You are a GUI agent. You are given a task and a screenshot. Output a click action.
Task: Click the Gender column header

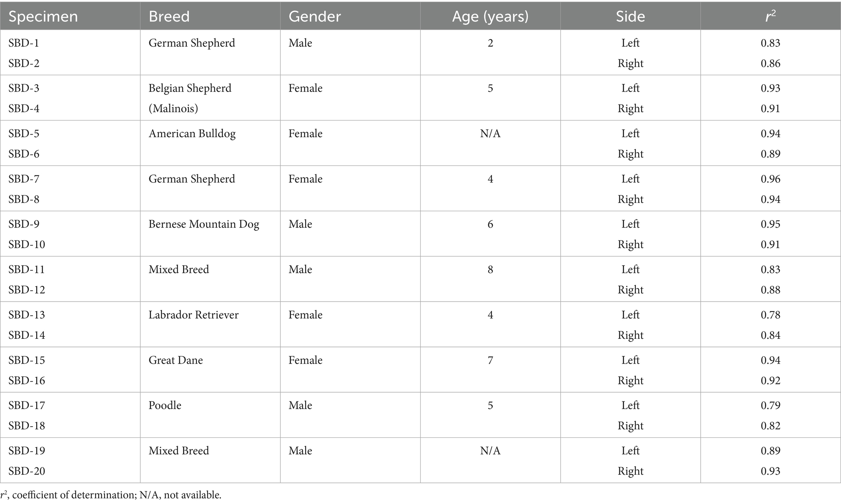(315, 16)
